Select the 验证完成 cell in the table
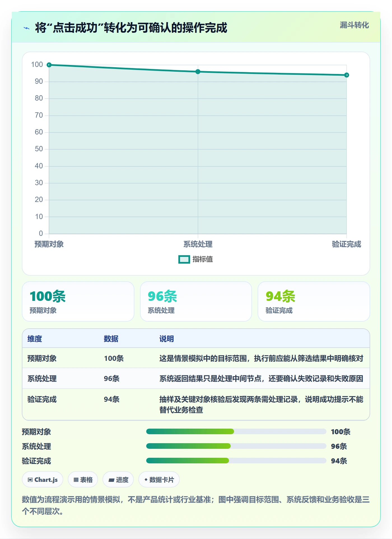 pyautogui.click(x=42, y=399)
